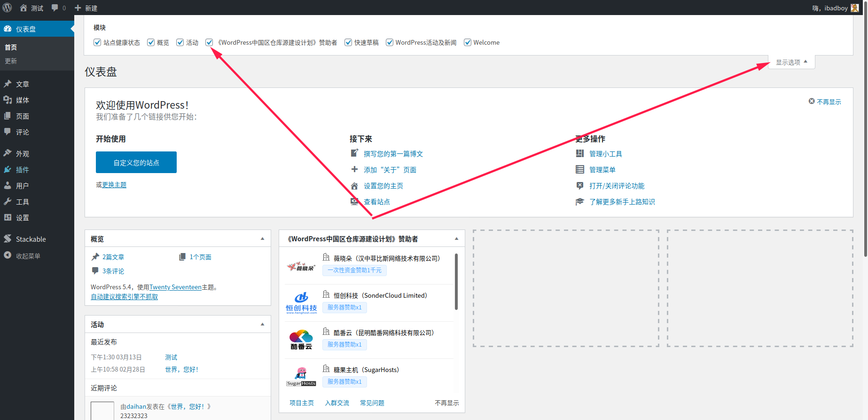Click the graduation cap icon beside 了解更多新手上路知识

point(580,201)
